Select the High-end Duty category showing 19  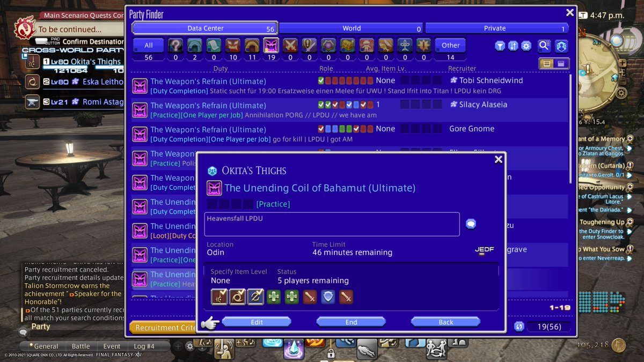271,46
